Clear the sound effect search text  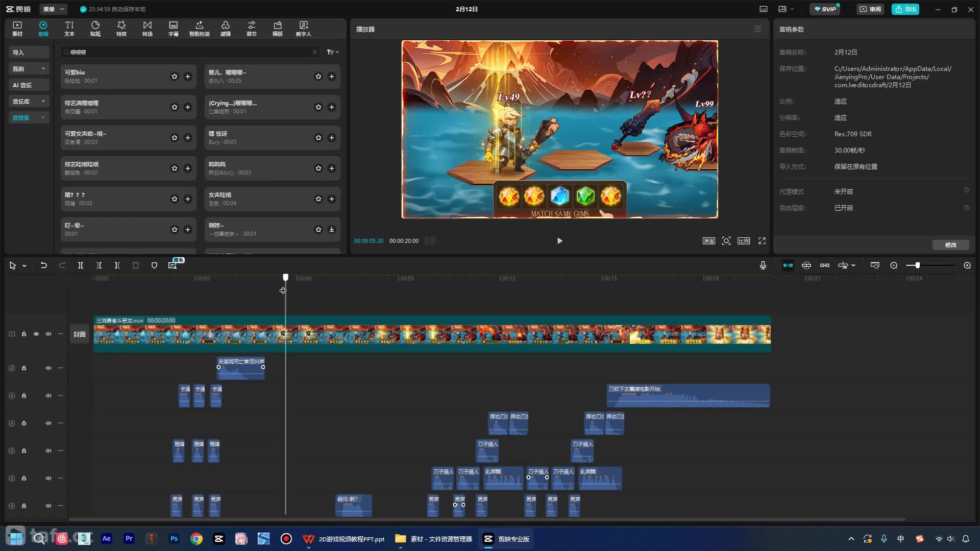(315, 52)
